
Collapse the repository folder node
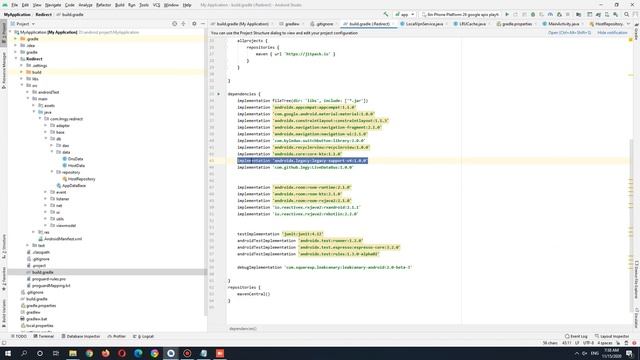(x=52, y=172)
